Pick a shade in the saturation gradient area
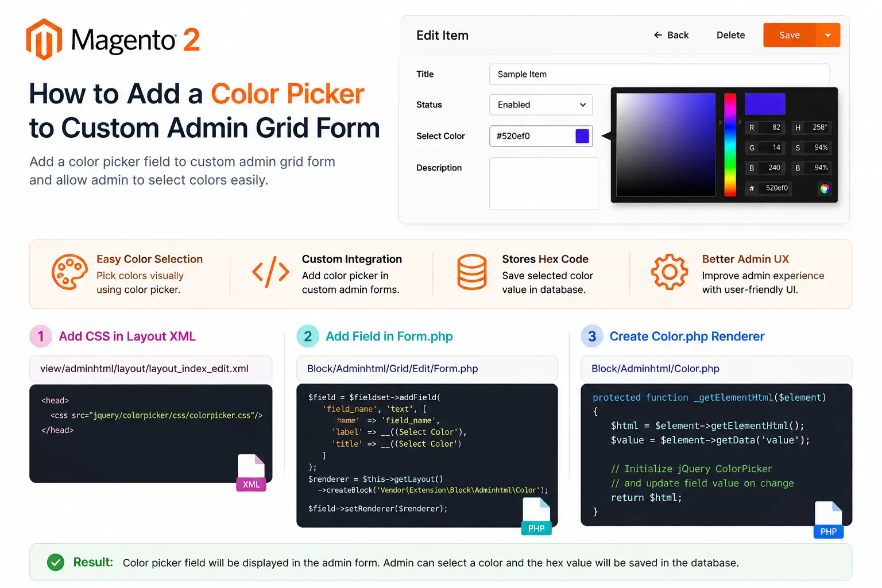This screenshot has width=882, height=588. (x=666, y=145)
